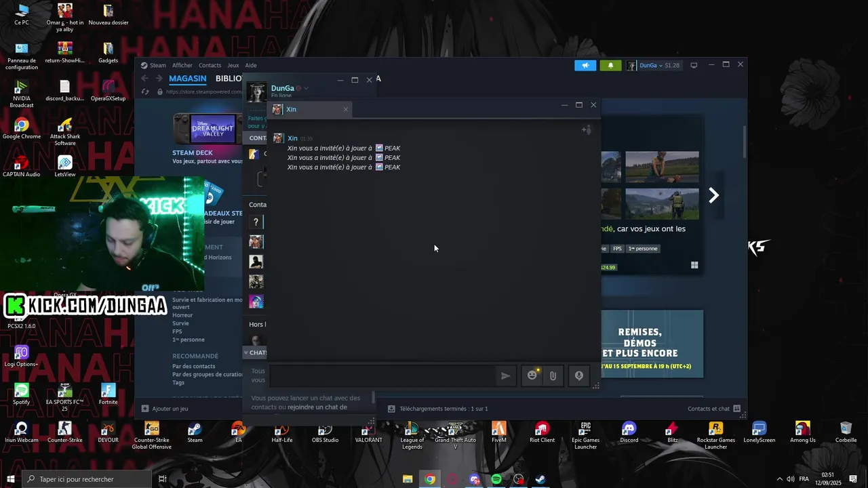
Task: Click DunGa avatar in friends window
Action: pyautogui.click(x=256, y=92)
